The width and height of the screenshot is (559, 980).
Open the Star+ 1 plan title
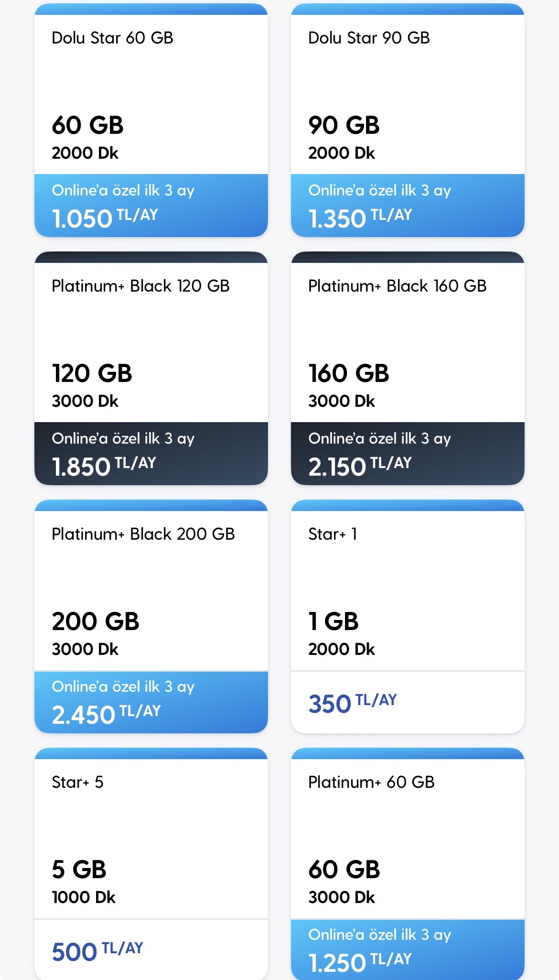[x=333, y=534]
